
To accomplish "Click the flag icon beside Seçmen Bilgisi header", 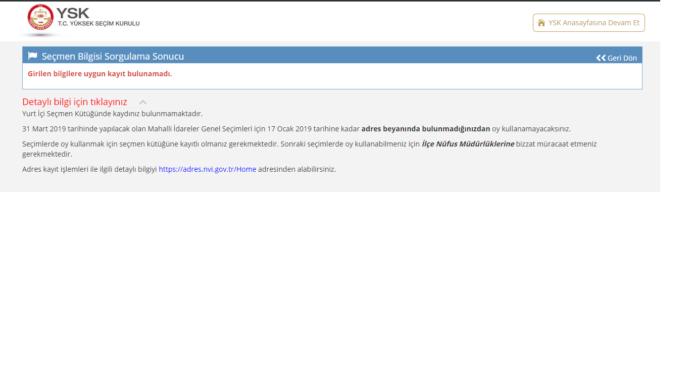I will (32, 56).
